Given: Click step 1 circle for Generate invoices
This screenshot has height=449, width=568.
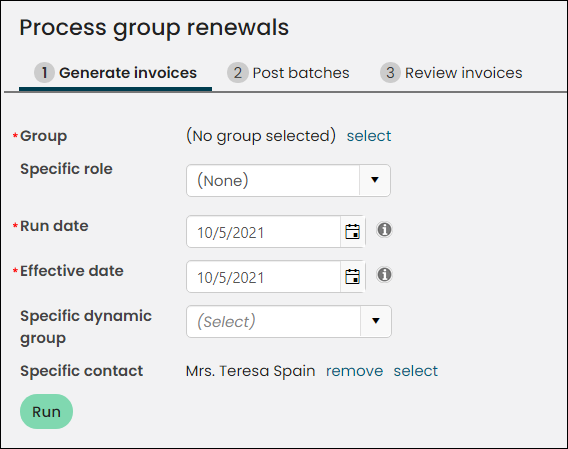Looking at the screenshot, I should [x=44, y=72].
